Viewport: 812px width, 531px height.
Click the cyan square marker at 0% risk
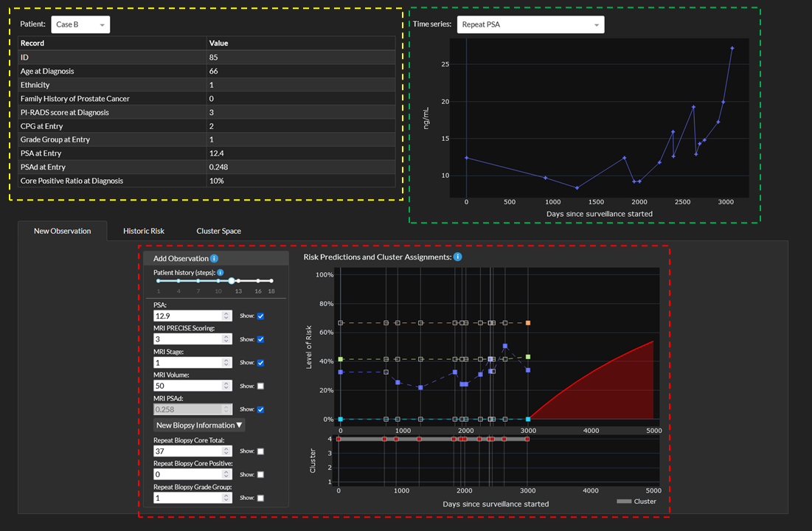340,418
